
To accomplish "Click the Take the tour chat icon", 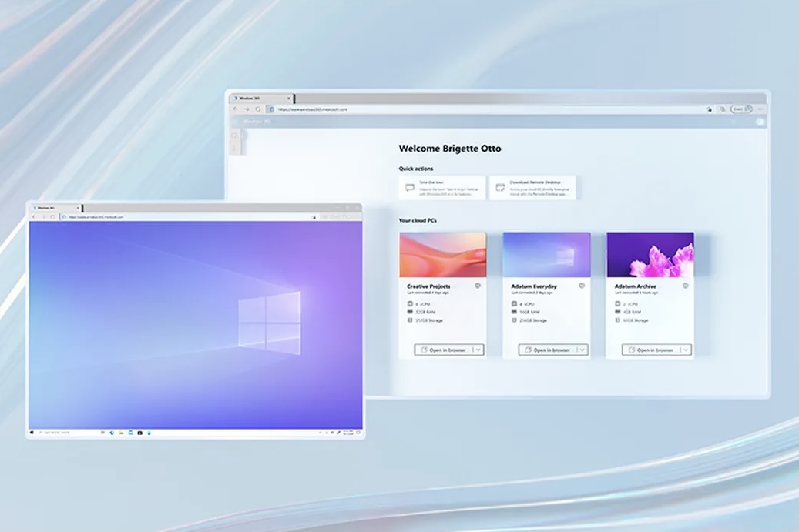I will 410,188.
